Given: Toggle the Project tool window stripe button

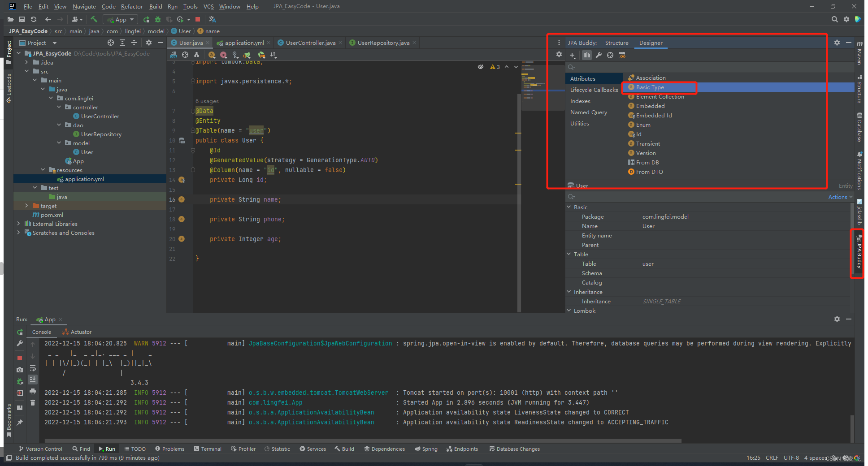Looking at the screenshot, I should (9, 52).
